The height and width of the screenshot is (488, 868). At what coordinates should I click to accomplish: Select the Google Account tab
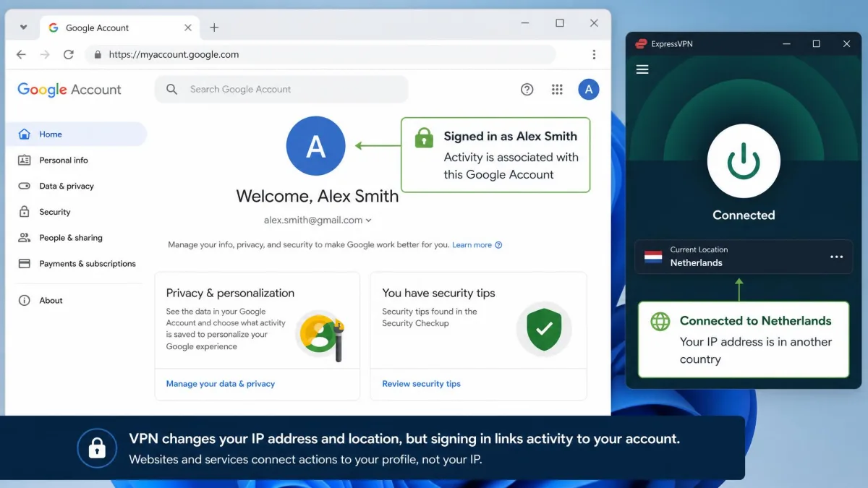point(120,27)
